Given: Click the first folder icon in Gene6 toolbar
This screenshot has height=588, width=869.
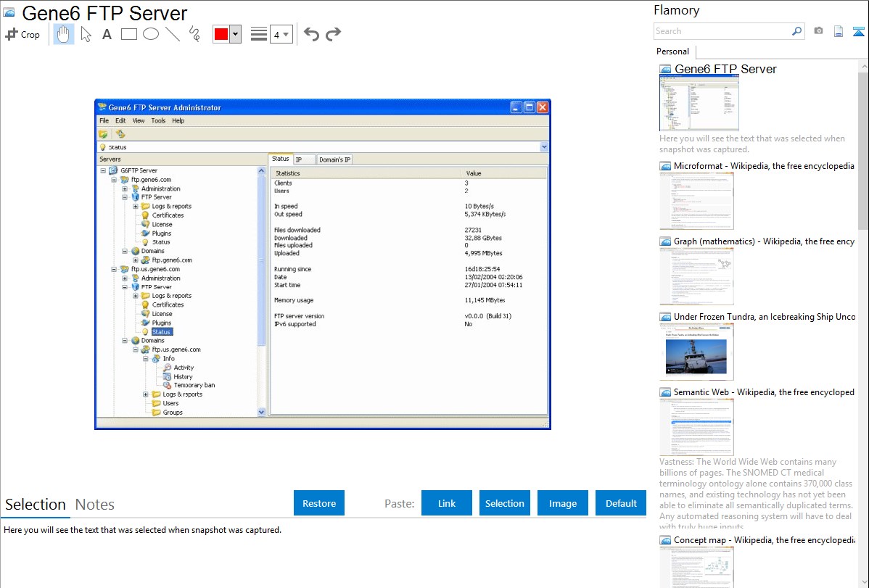Looking at the screenshot, I should coord(103,134).
